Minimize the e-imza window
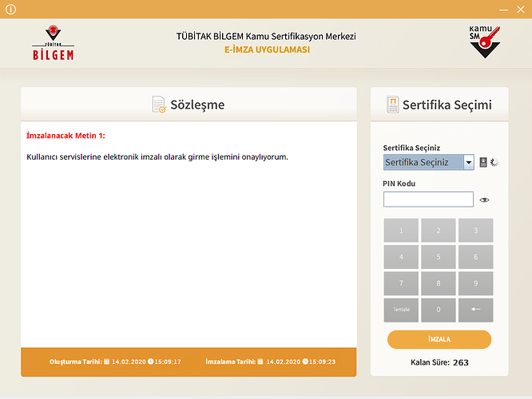The image size is (532, 399). (503, 10)
